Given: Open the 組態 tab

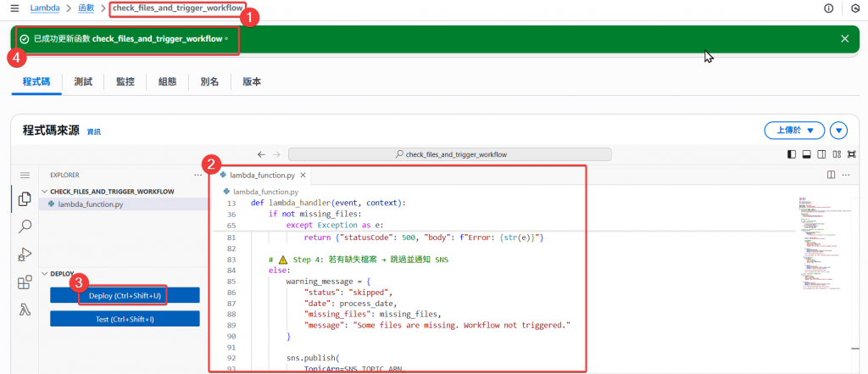Looking at the screenshot, I should click(167, 82).
